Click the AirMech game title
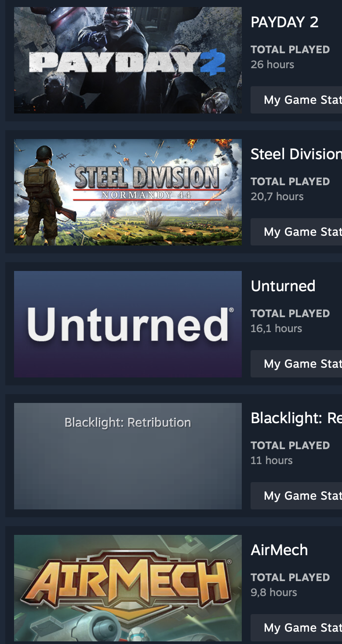This screenshot has height=644, width=342. [x=279, y=550]
